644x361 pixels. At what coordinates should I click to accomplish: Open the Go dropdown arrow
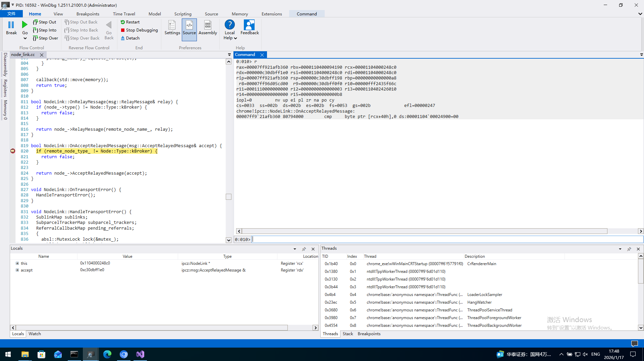click(25, 38)
